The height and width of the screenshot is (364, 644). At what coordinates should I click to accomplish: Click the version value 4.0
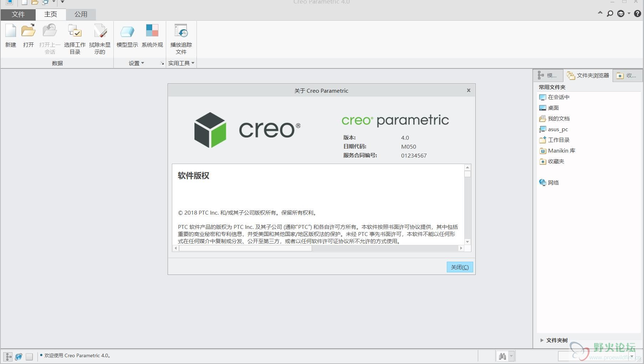click(x=405, y=138)
